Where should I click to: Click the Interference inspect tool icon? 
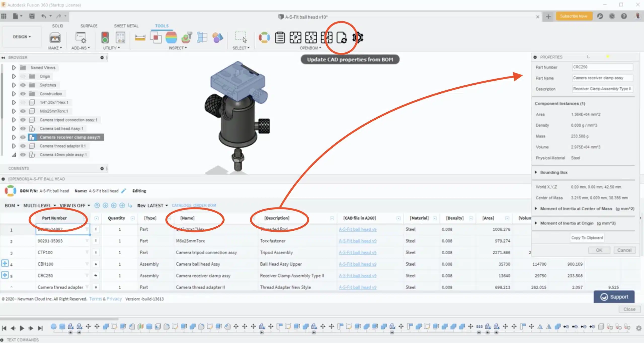(156, 38)
